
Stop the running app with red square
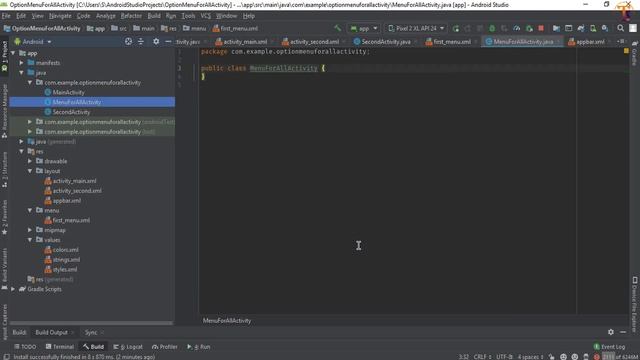[541, 28]
